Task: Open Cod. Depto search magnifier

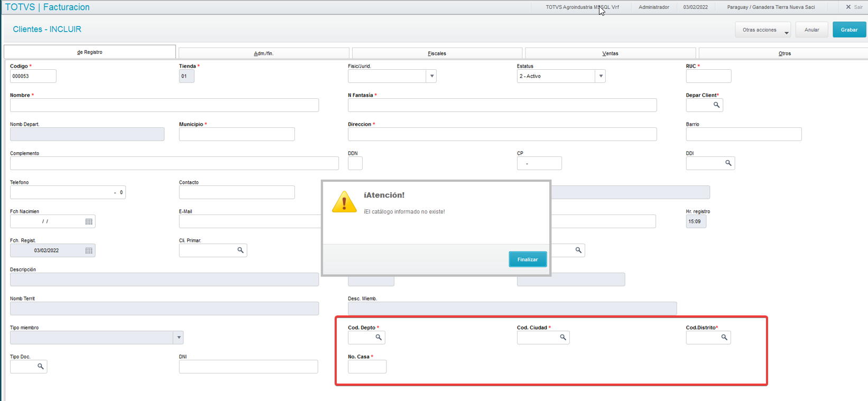Action: 378,338
